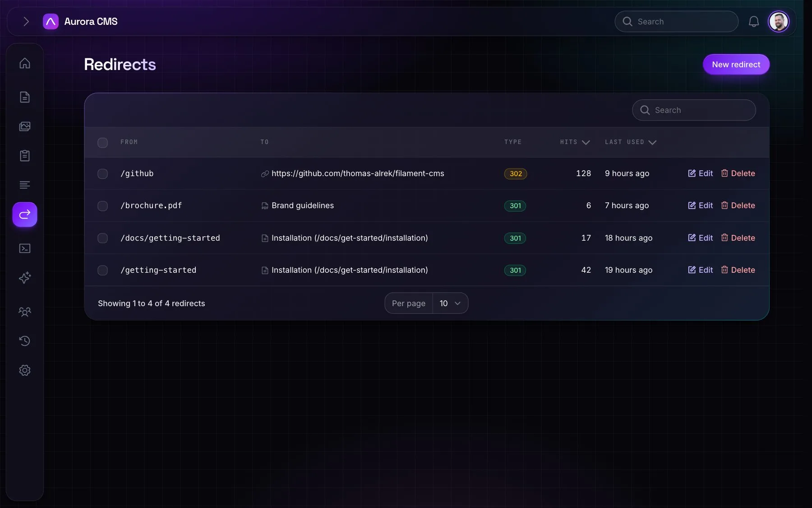Check the /getting-started row checkbox
Viewport: 812px width, 508px height.
coord(103,270)
